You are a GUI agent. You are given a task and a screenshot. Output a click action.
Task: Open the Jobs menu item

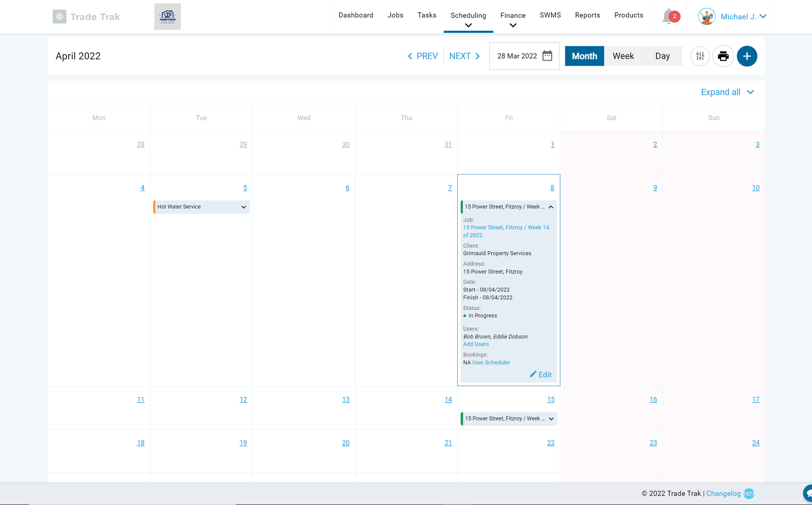click(x=395, y=15)
